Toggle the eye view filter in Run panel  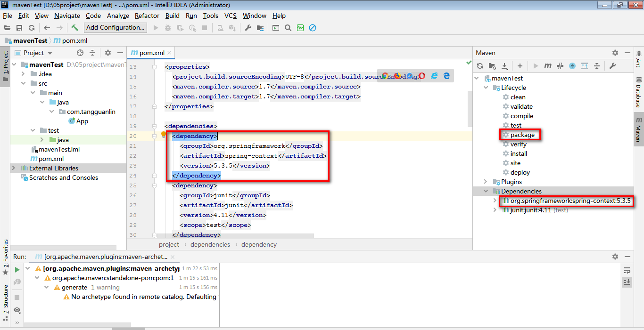click(17, 310)
